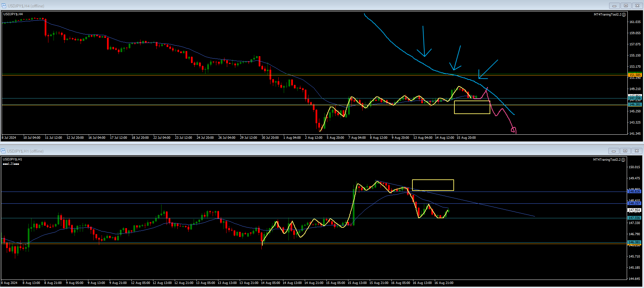Click the 147.556 price label on H1 chart

pos(634,218)
